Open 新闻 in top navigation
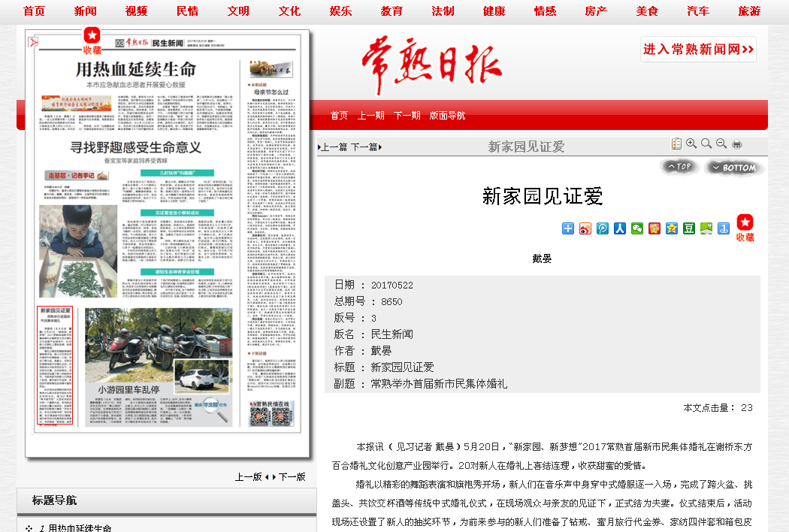789x532 pixels. 85,11
